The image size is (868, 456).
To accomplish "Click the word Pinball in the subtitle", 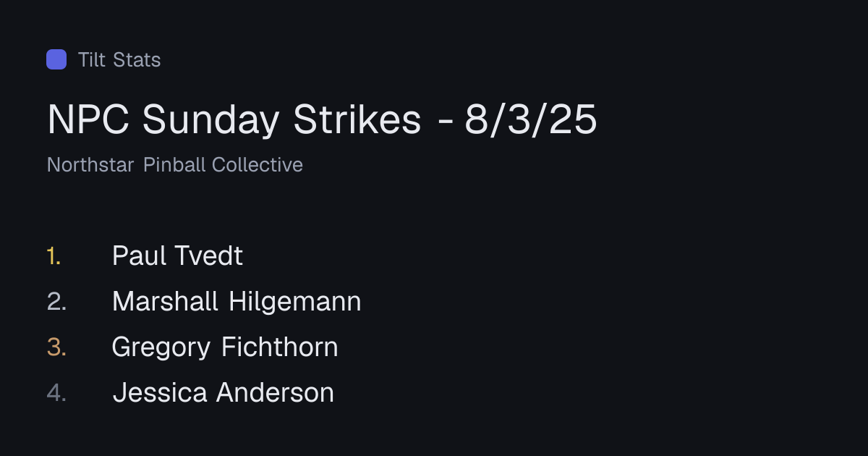I will click(175, 165).
